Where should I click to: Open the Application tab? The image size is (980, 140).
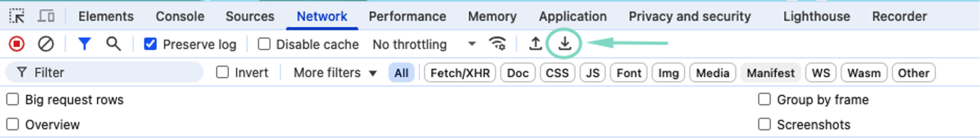point(573,16)
